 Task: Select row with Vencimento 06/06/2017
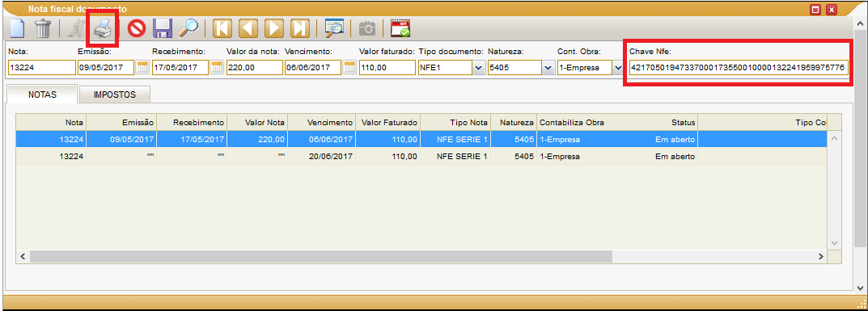[x=421, y=139]
